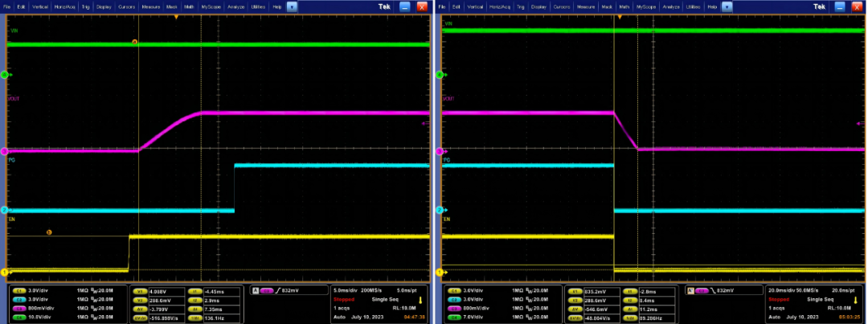868x324 pixels.
Task: Open the Help menu in right scope window
Action: [x=712, y=6]
